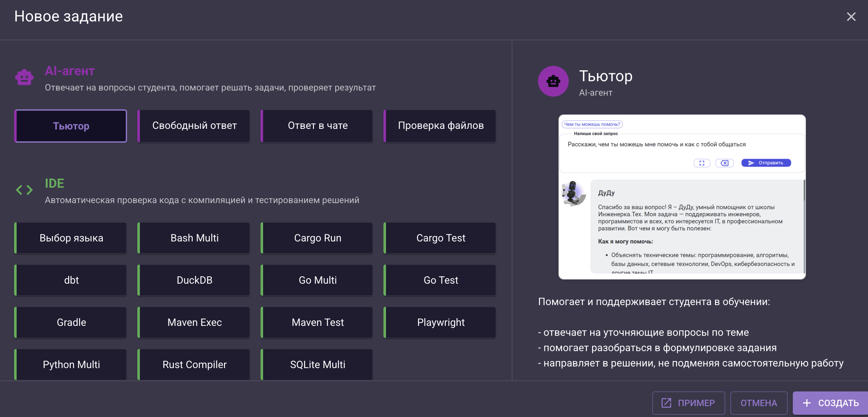868x417 pixels.
Task: Choose the Go Multi IDE option
Action: coord(317,280)
